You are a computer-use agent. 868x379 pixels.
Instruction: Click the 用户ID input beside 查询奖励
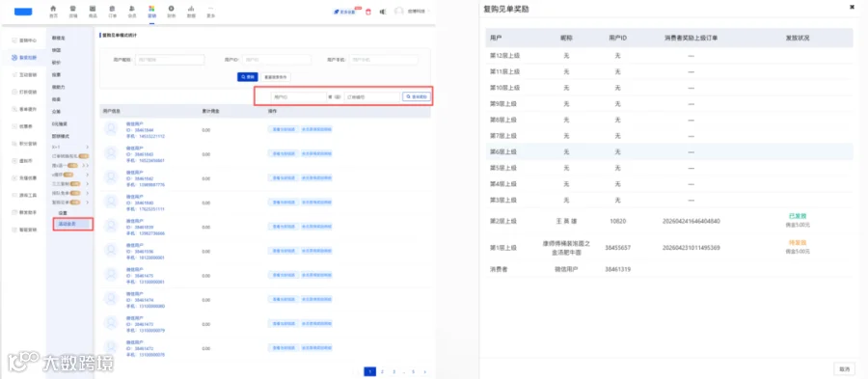click(298, 96)
